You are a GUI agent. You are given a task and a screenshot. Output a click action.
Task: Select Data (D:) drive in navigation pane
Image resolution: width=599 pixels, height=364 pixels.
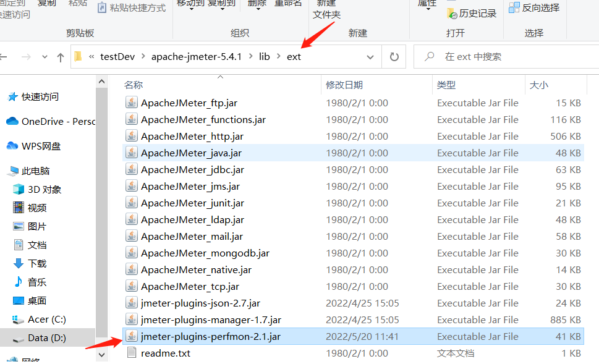48,337
